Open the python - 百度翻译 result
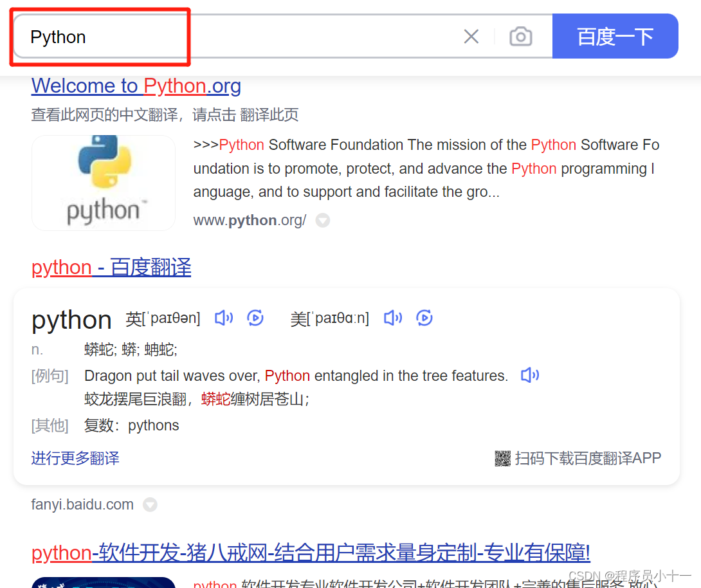 pyautogui.click(x=111, y=268)
